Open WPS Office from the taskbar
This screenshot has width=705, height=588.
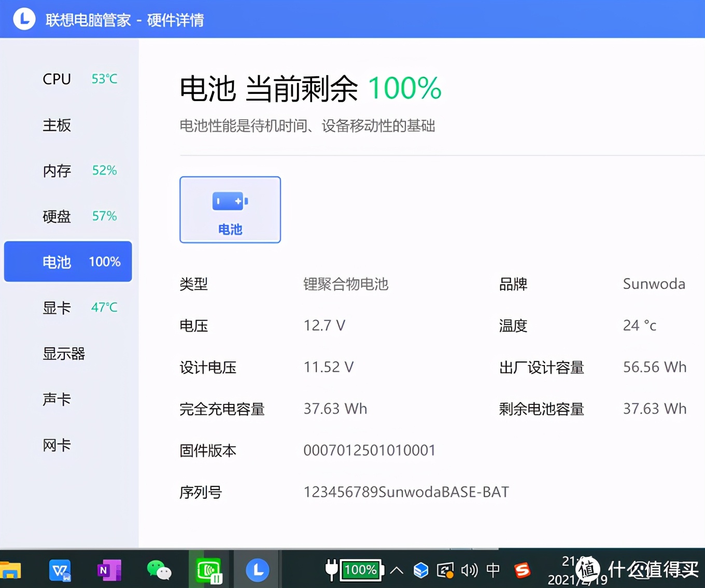coord(60,569)
